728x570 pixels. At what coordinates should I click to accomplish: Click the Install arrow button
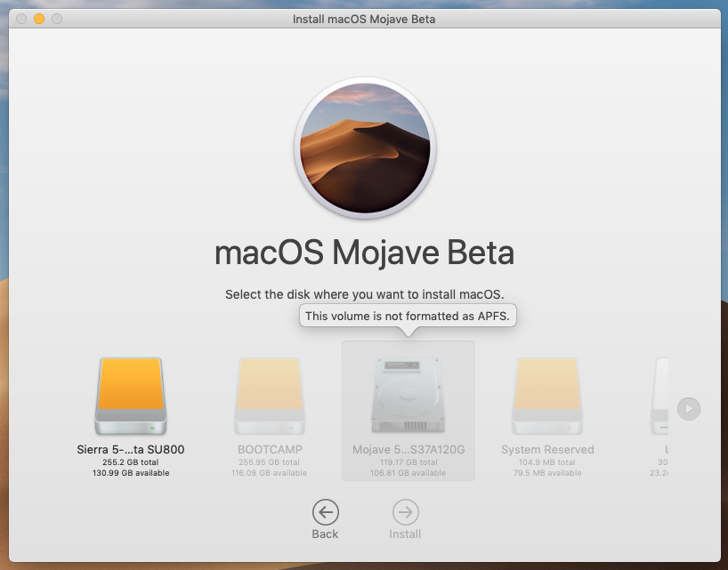pos(405,512)
